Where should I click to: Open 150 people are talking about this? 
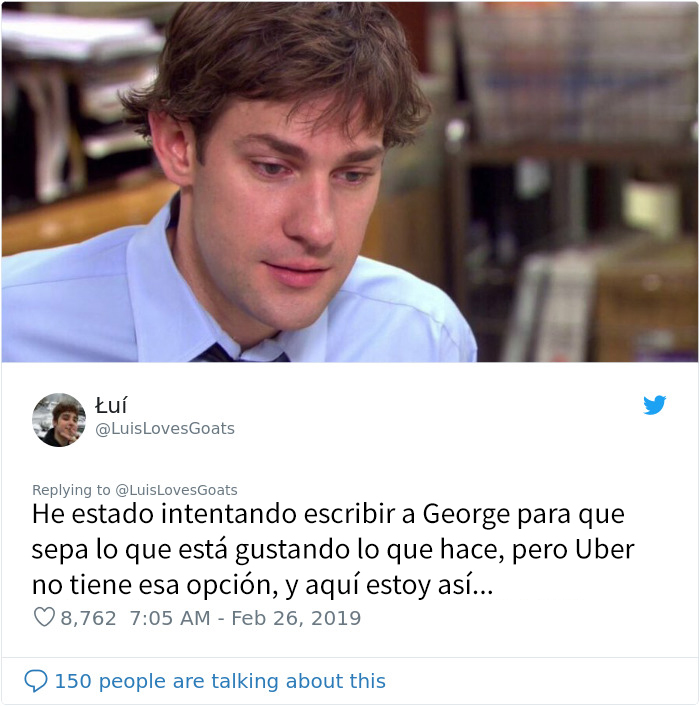click(220, 681)
